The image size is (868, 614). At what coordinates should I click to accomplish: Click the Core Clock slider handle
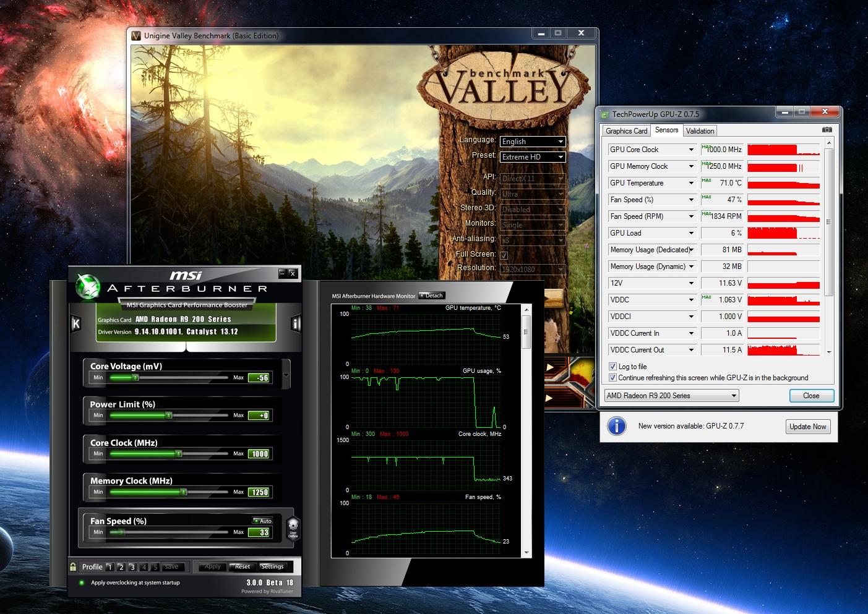coord(178,454)
